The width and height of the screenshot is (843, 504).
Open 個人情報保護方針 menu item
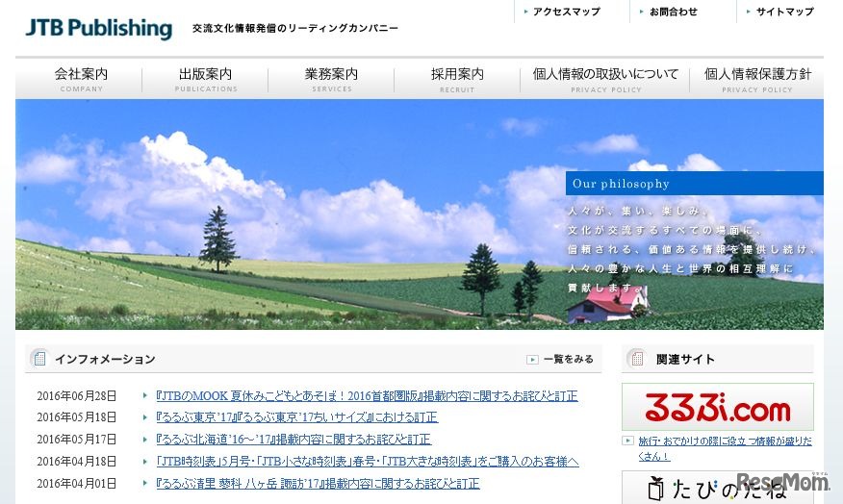(757, 79)
